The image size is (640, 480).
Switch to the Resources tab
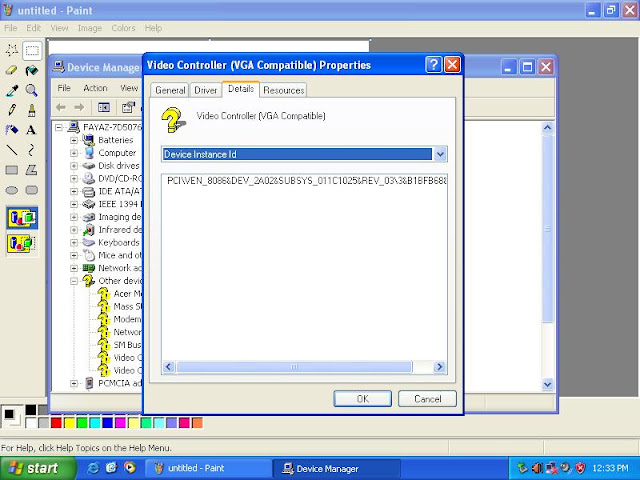click(284, 90)
